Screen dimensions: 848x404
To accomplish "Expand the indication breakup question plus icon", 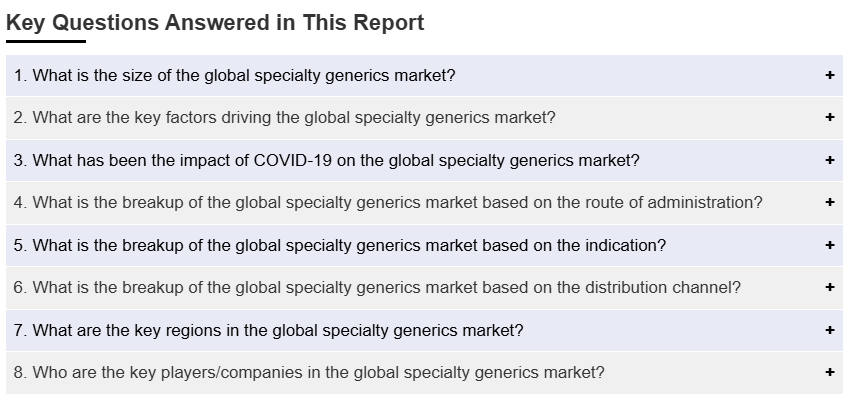I will pyautogui.click(x=830, y=245).
